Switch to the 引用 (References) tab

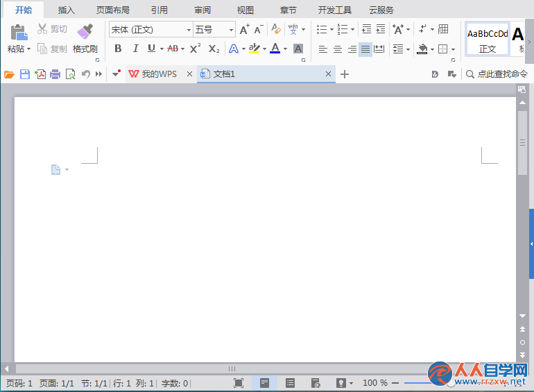pyautogui.click(x=160, y=10)
